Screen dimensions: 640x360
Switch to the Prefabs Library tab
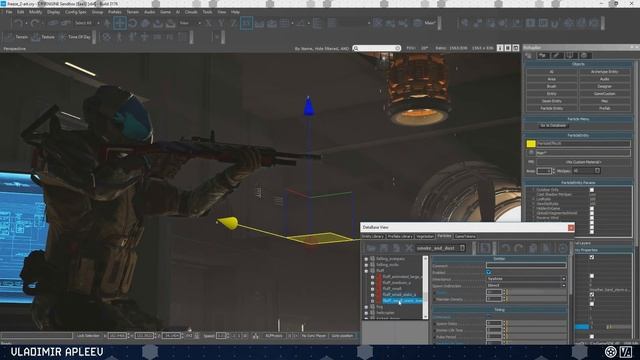pyautogui.click(x=400, y=236)
